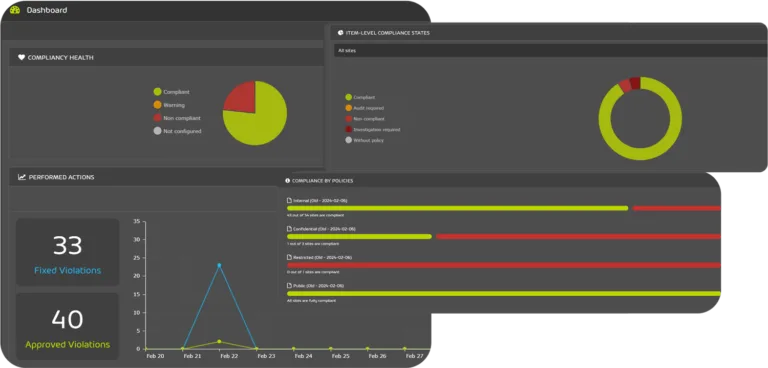
Task: Click the '0 out of 1 sites are compliant' text
Action: (313, 272)
